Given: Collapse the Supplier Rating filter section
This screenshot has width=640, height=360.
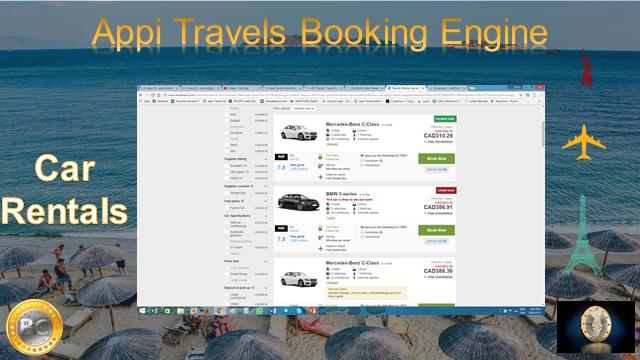Looking at the screenshot, I should [x=266, y=159].
